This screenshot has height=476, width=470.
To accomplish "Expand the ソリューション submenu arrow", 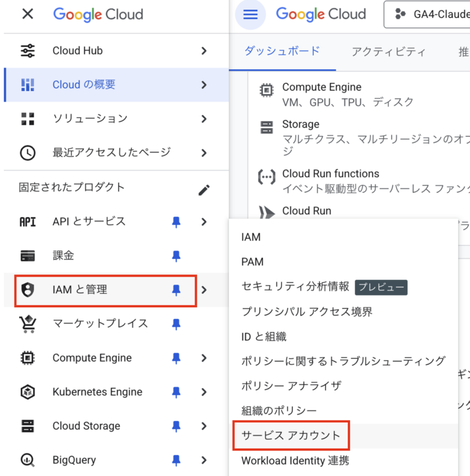I will 204,118.
